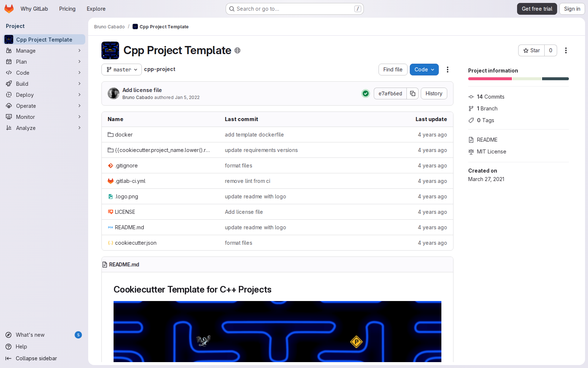Open the Code section icon in sidebar

tap(9, 72)
